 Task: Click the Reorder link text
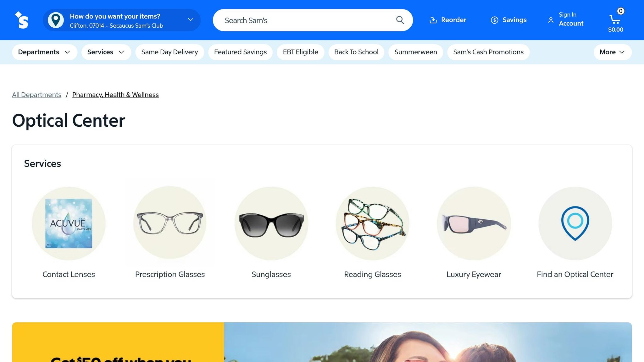[x=453, y=20]
